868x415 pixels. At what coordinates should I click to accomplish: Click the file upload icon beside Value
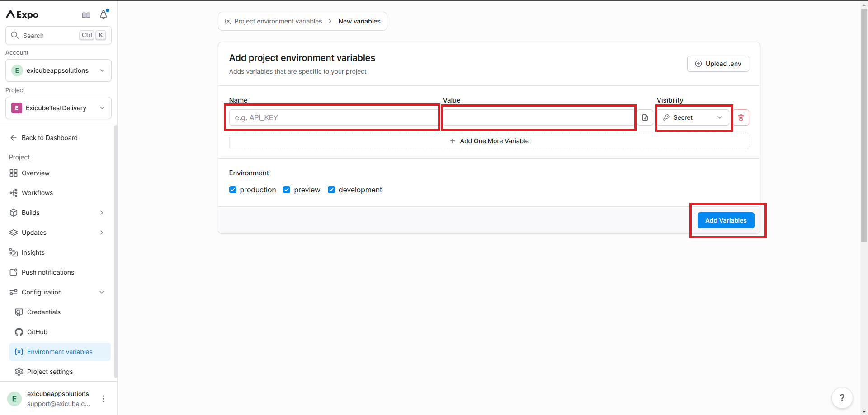click(645, 117)
